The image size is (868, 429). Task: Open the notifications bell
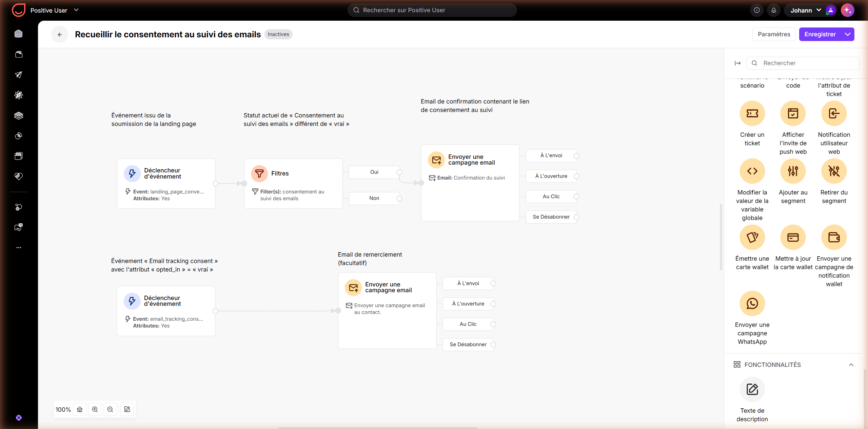774,10
